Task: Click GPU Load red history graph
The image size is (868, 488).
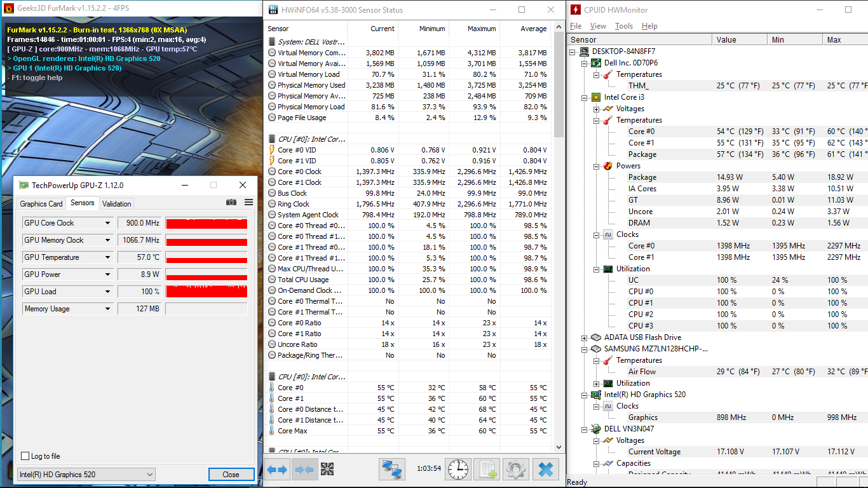Action: coord(207,292)
